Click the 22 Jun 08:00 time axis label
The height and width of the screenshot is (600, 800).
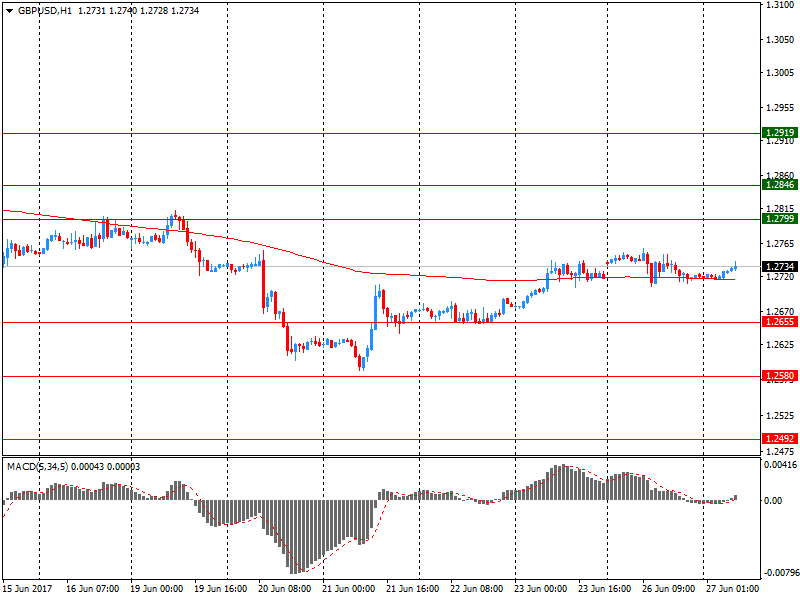click(477, 589)
